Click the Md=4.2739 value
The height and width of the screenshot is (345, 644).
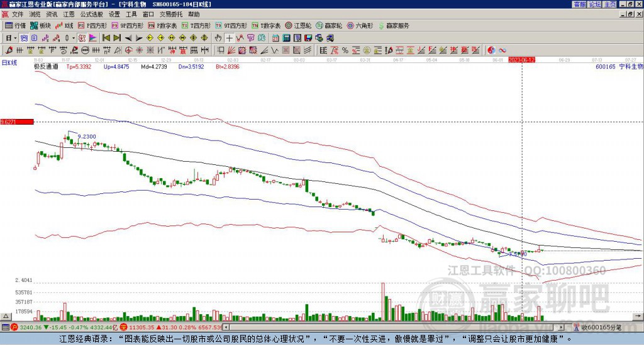(x=153, y=67)
